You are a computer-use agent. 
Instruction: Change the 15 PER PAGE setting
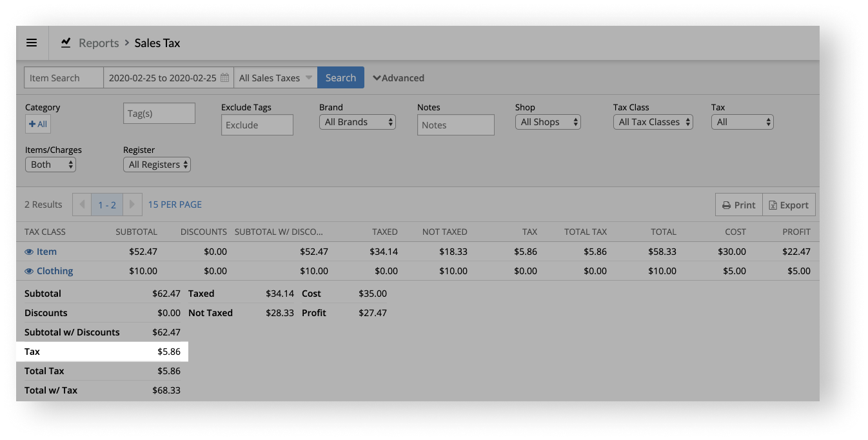(175, 205)
